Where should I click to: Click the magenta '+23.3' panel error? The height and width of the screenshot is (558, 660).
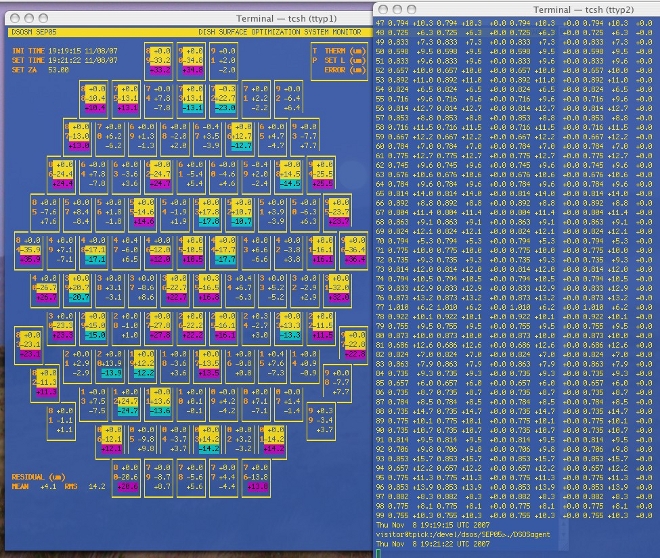63,335
